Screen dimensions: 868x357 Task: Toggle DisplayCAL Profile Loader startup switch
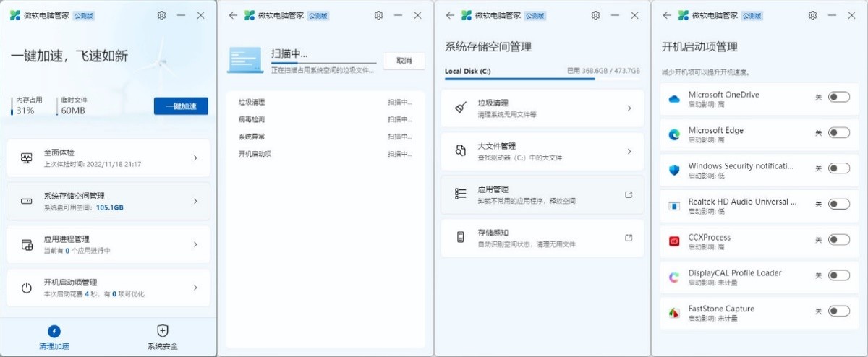[838, 275]
